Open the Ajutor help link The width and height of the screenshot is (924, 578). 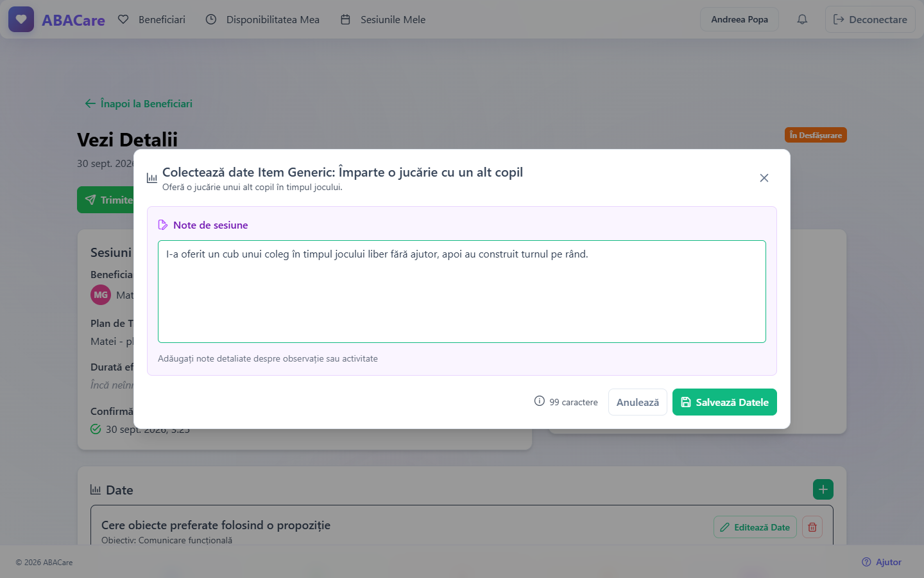882,562
